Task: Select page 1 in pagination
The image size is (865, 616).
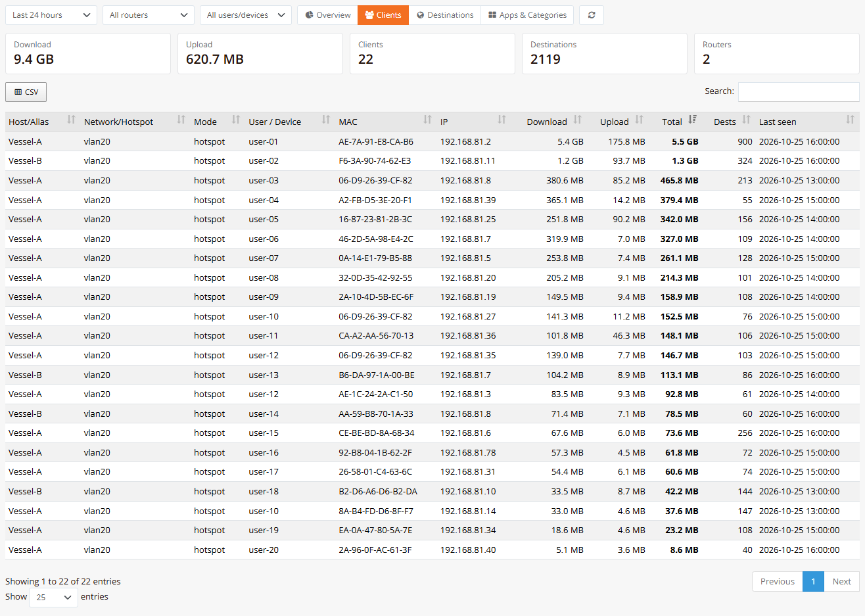Action: tap(813, 581)
